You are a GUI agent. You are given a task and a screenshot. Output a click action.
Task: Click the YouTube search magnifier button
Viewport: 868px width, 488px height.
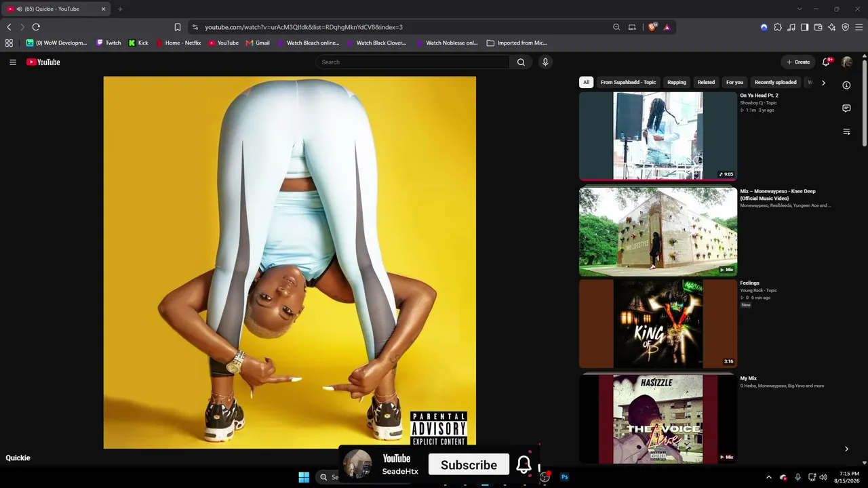point(521,62)
